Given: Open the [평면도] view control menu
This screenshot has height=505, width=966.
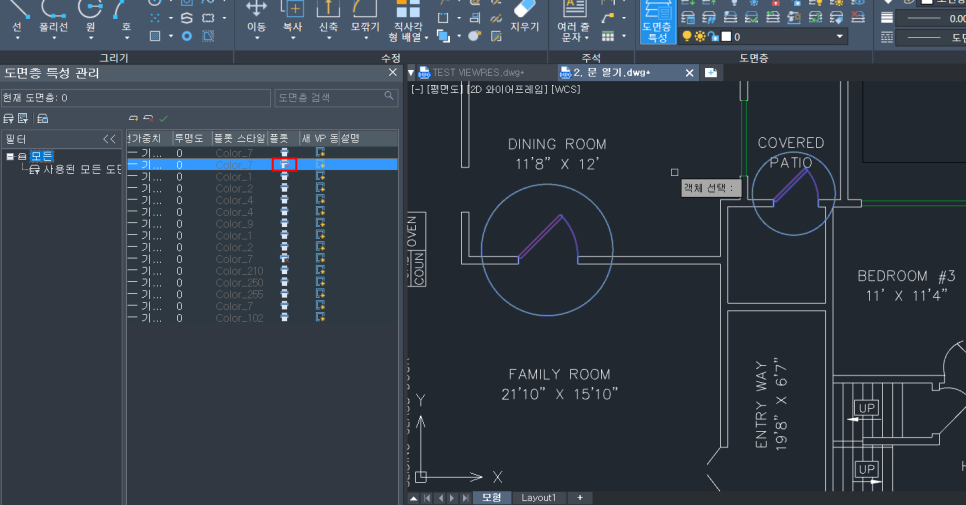Looking at the screenshot, I should (445, 89).
